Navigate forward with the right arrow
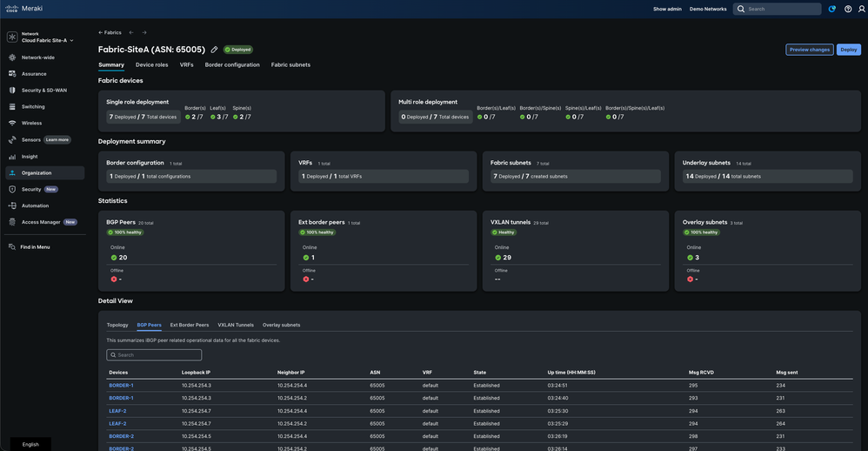Screen dimensions: 868x451 (x=144, y=32)
